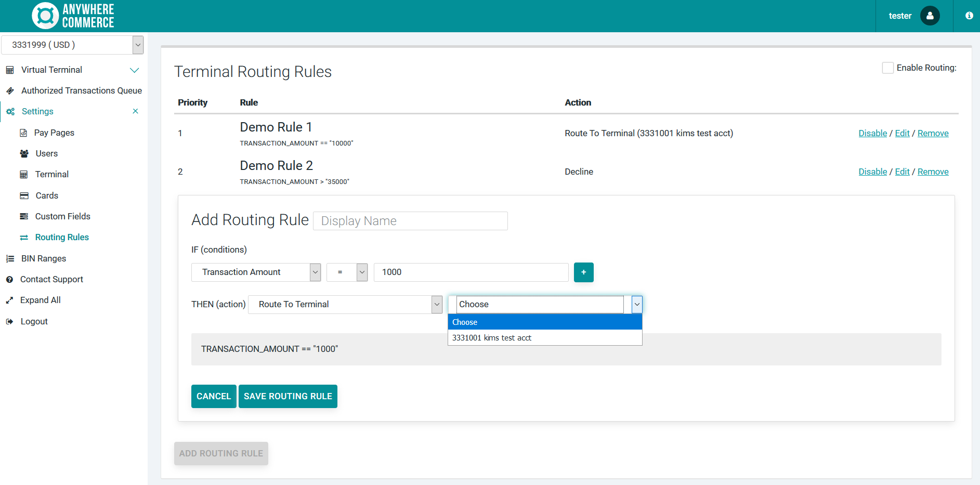Click Expand All in sidebar
This screenshot has height=485, width=980.
41,300
